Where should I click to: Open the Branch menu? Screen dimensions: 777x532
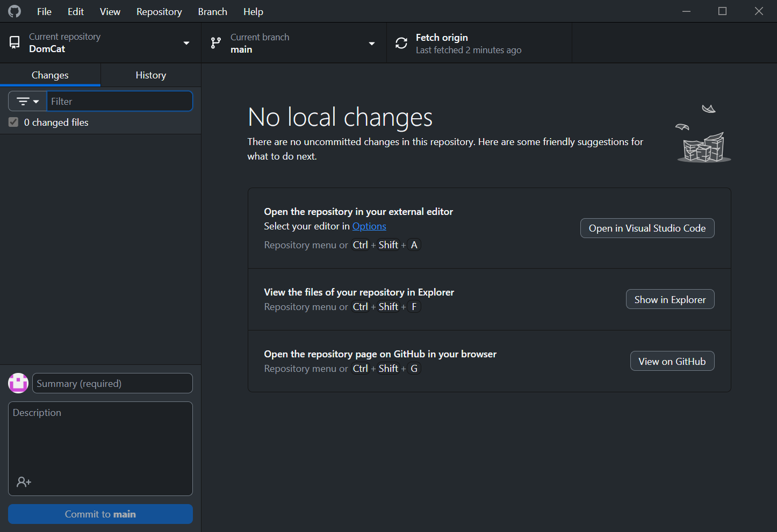[212, 11]
